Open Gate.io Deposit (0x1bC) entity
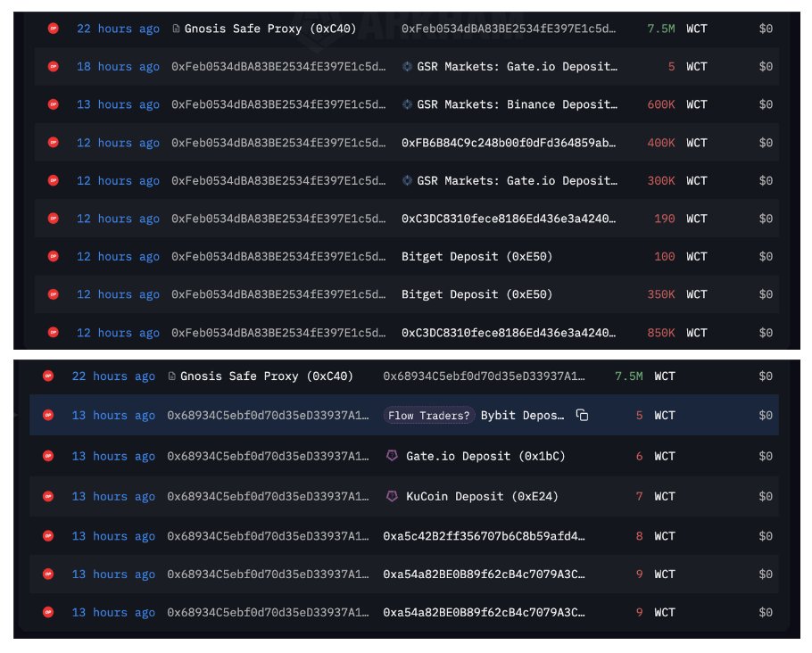Image resolution: width=812 pixels, height=653 pixels. coord(485,456)
